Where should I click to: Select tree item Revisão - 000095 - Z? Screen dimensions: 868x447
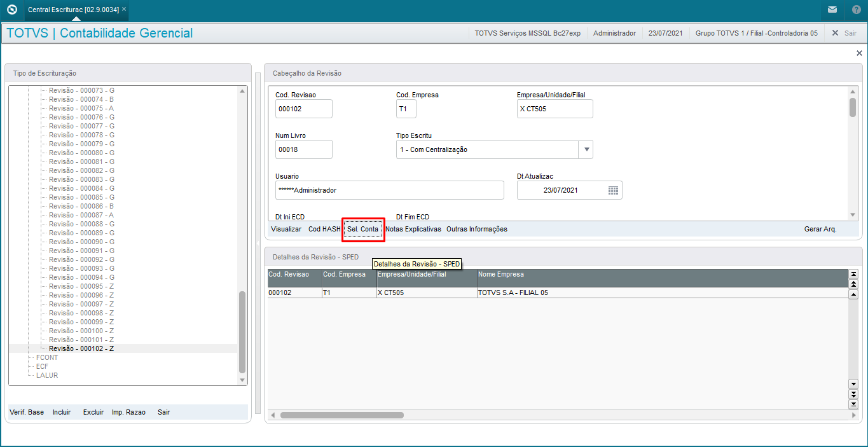click(x=81, y=286)
